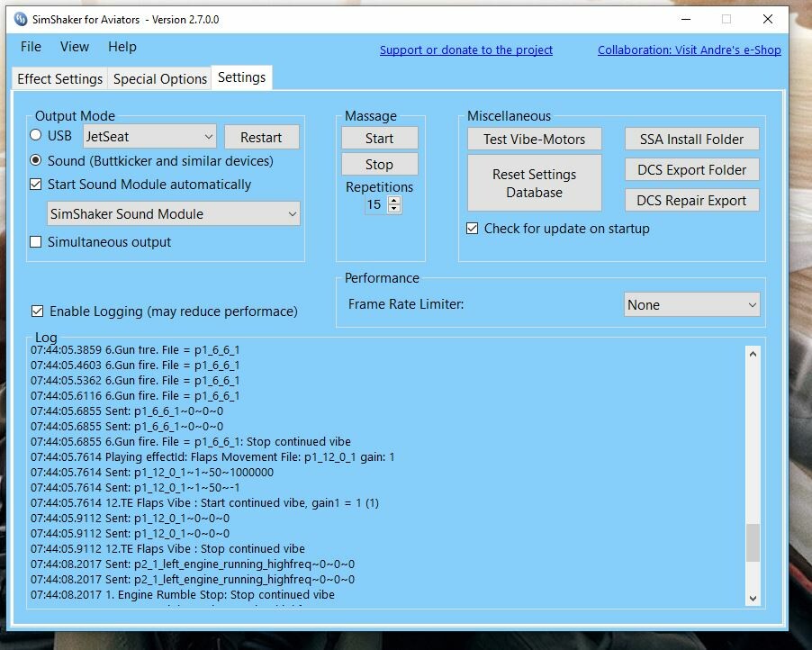The image size is (812, 650).
Task: Visit Andre's e-Shop collaboration link
Action: pyautogui.click(x=690, y=50)
